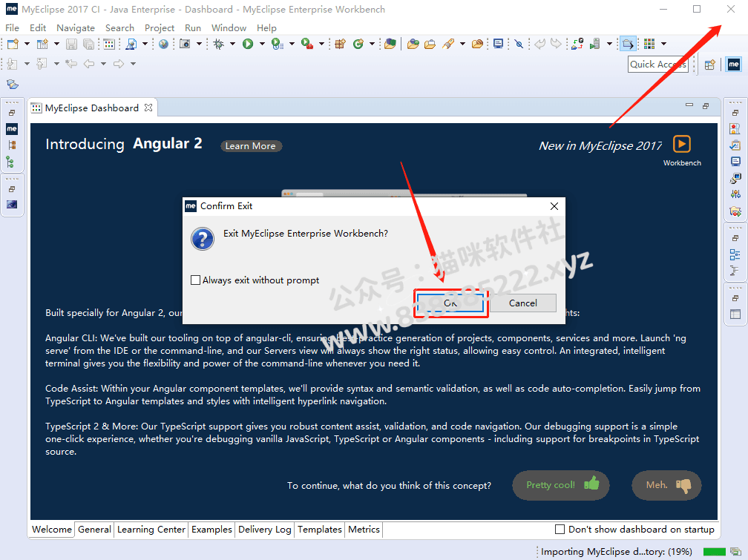Click the greyed-out single floppy Save icon
Screen dimensions: 748x560
coord(71,45)
